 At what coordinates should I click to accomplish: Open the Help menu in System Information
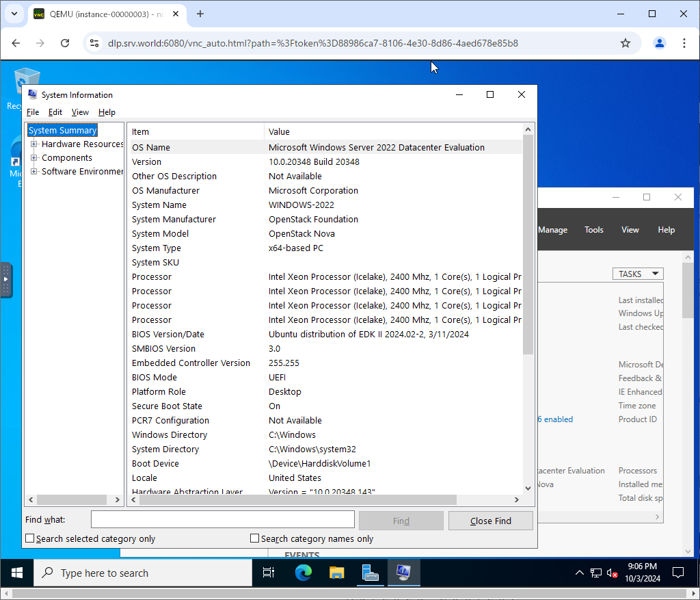point(107,112)
